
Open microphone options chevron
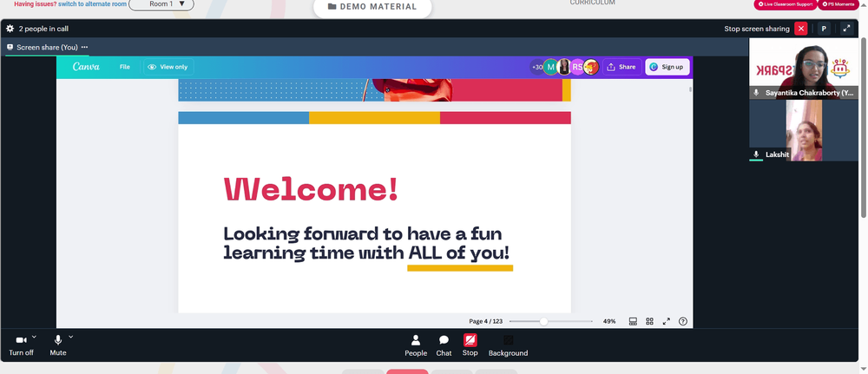[71, 337]
